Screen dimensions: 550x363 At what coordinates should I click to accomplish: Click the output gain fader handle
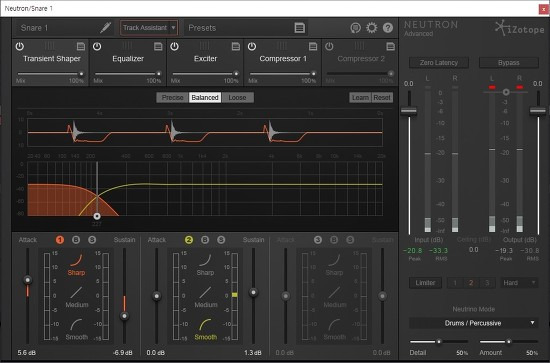point(538,111)
